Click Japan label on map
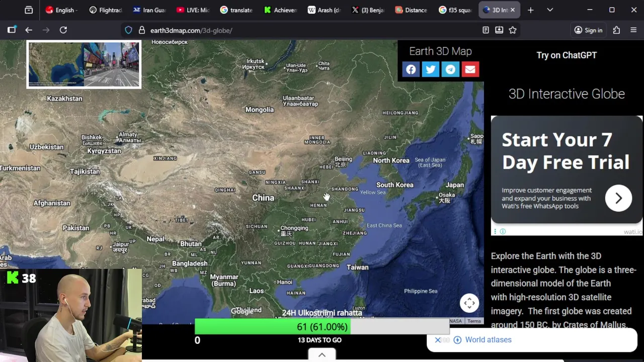644x362 pixels. pos(454,185)
